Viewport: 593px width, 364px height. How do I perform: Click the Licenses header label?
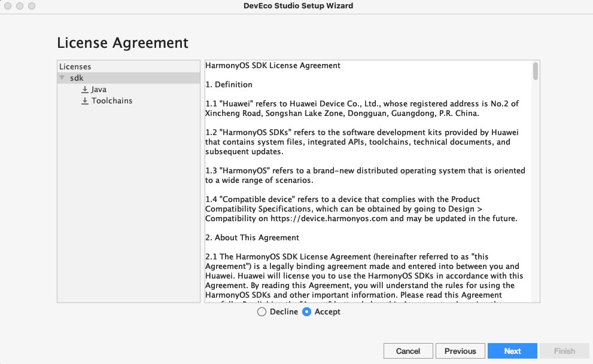75,66
